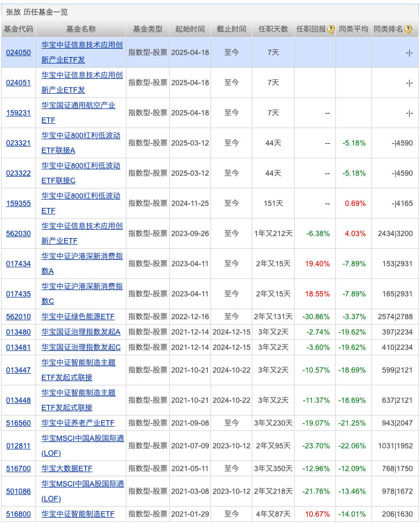Open 华宝中证800红利低波动ETF联接A link
The height and width of the screenshot is (523, 420).
(80, 143)
